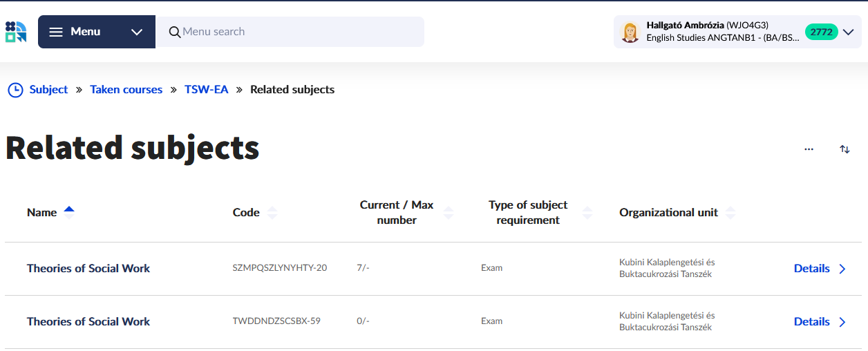
Task: Go to Subject breadcrumb link
Action: 48,90
